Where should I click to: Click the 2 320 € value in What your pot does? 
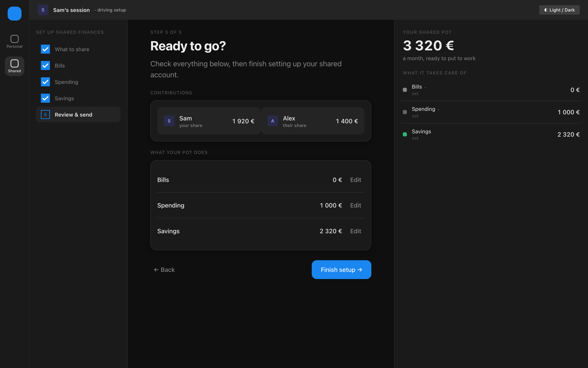(331, 231)
